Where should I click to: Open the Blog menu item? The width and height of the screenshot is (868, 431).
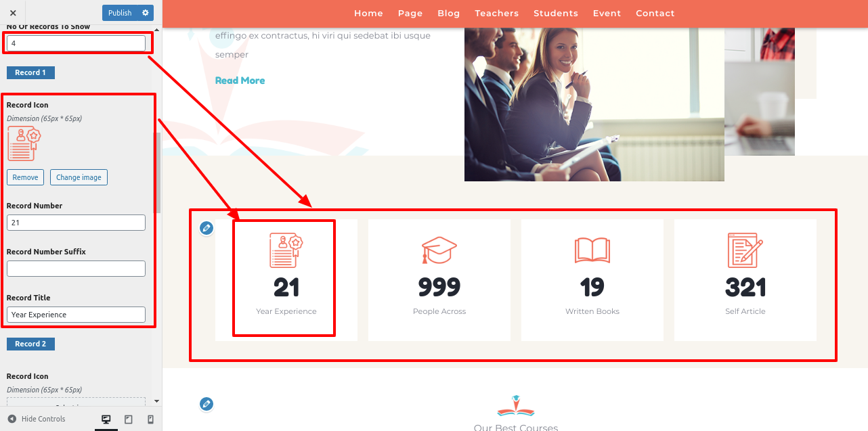pos(448,14)
